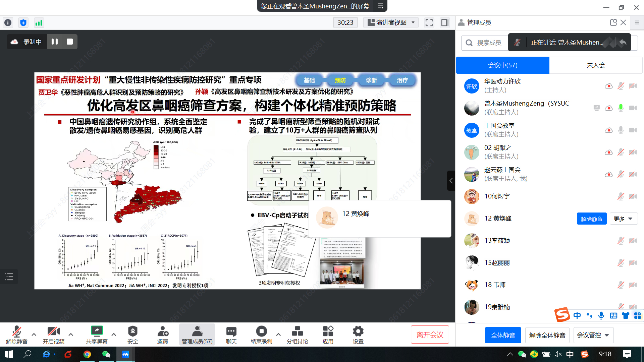
Task: Click the 应用 apps icon
Action: pos(328,334)
